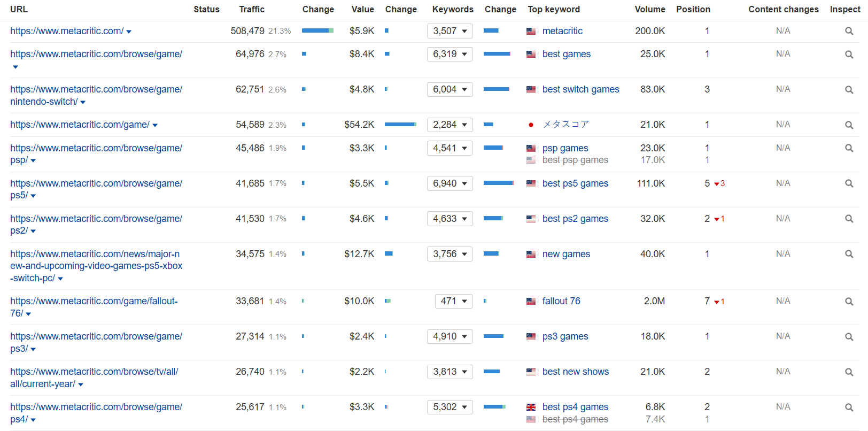The image size is (868, 431).
Task: Open the fallout-76 game URL link
Action: pyautogui.click(x=94, y=307)
